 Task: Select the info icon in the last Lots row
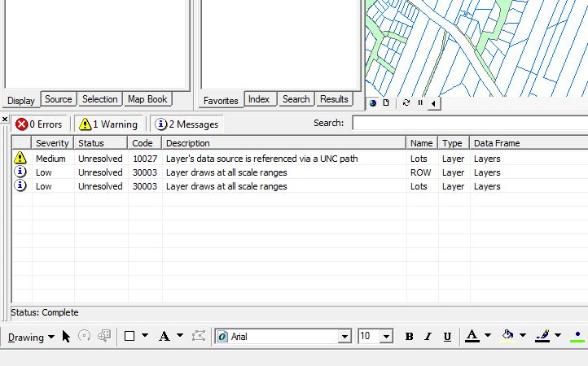tap(20, 185)
